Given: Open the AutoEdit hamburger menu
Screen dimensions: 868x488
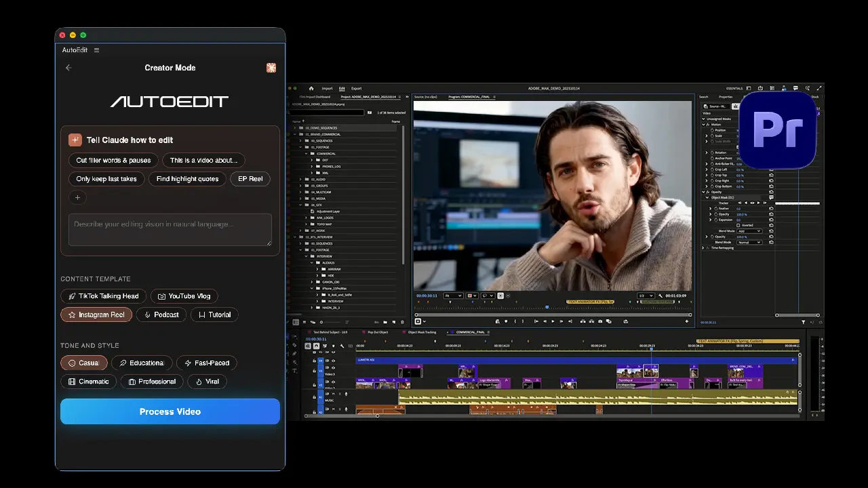Looking at the screenshot, I should 96,50.
